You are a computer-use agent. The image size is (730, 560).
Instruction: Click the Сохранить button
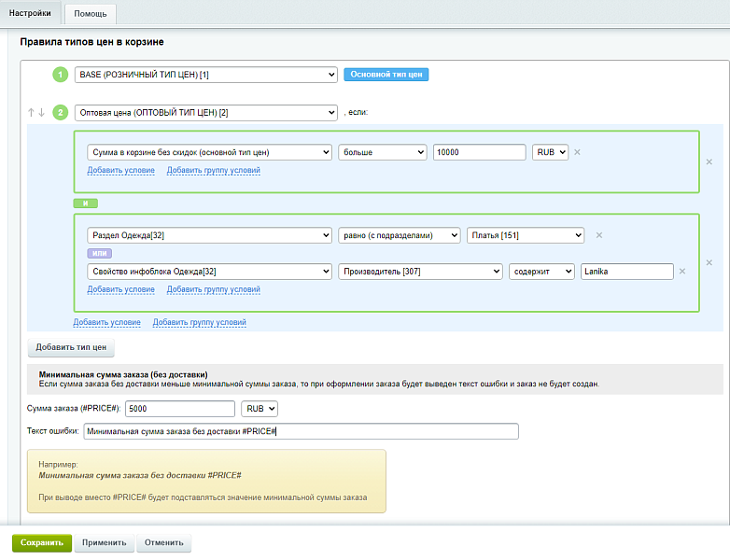pyautogui.click(x=41, y=542)
